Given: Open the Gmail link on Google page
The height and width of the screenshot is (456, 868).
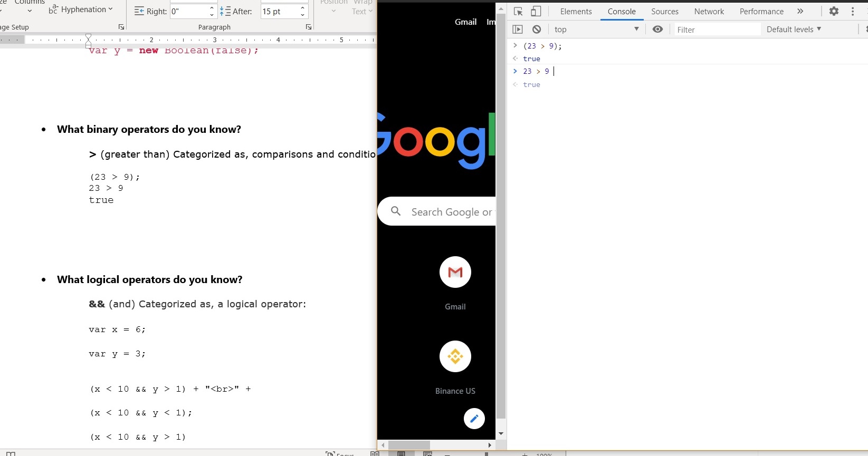Looking at the screenshot, I should pos(465,22).
